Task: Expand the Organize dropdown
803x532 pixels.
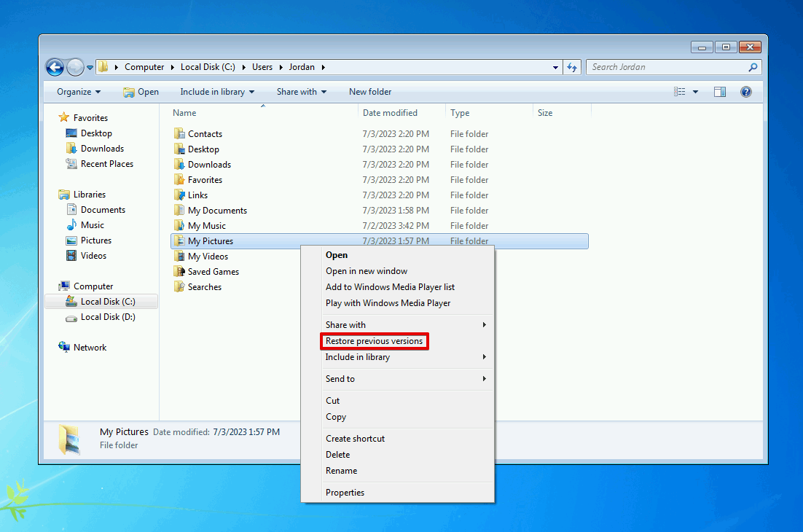Action: click(x=79, y=92)
